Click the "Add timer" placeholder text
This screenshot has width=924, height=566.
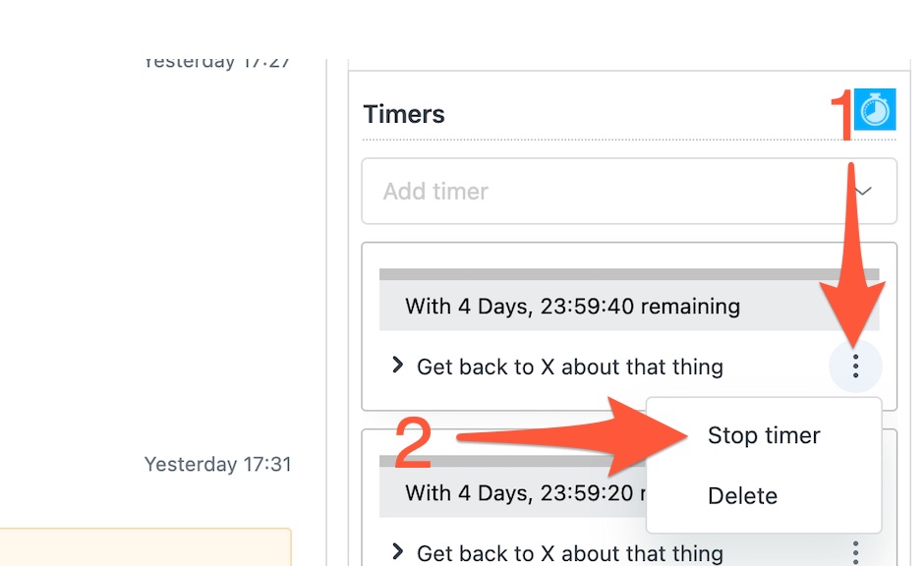435,192
